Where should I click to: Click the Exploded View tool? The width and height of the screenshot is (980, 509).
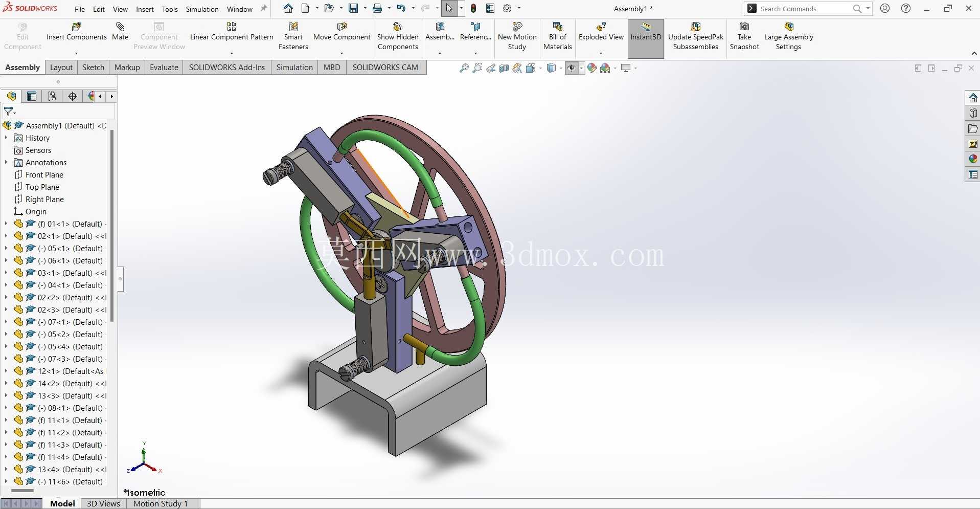[601, 32]
